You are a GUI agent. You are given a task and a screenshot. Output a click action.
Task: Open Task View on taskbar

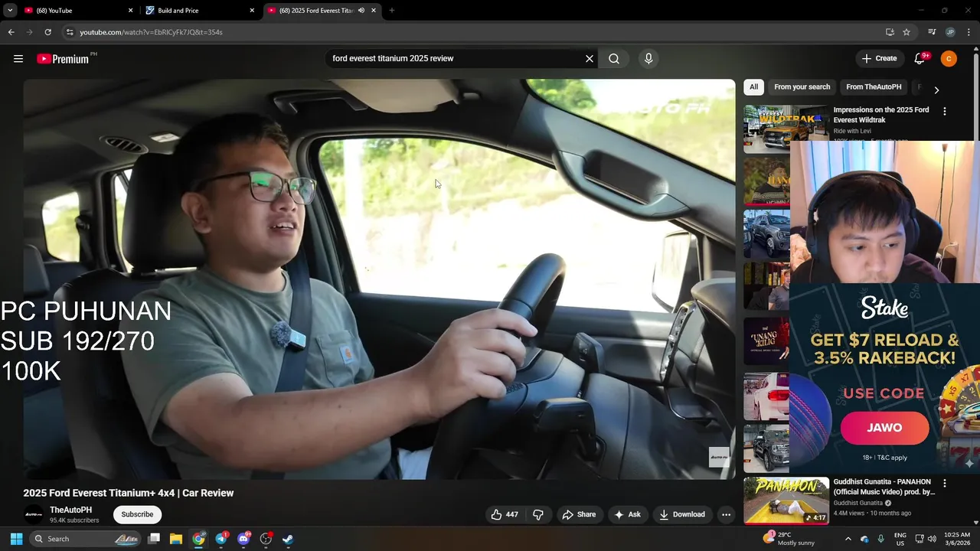[154, 539]
